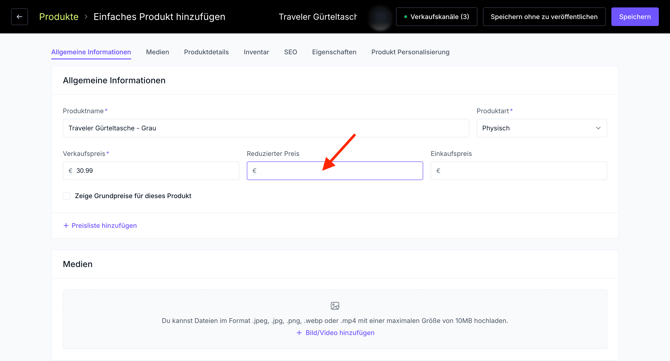This screenshot has width=670, height=361.
Task: Click the breadcrumb chevron after Produkte
Action: [86, 17]
